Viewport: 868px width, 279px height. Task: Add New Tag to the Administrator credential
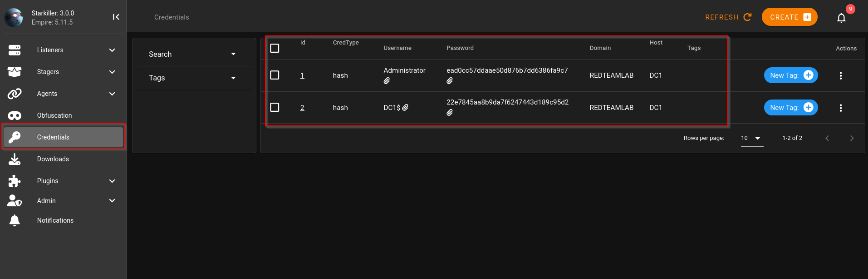[x=791, y=75]
